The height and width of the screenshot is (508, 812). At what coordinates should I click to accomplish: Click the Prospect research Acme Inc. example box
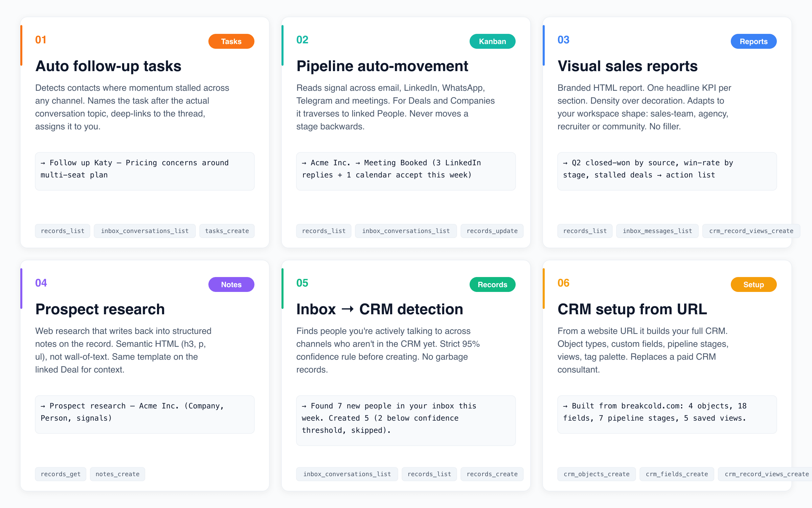coord(145,415)
